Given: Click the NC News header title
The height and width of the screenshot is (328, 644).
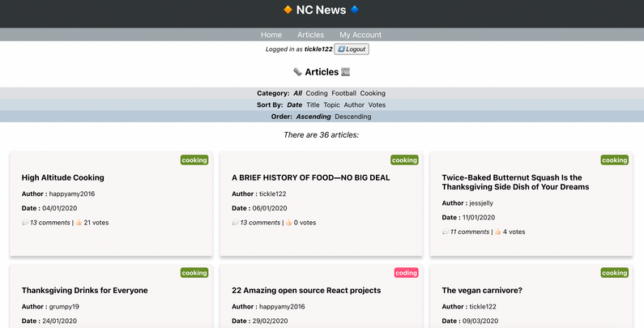Looking at the screenshot, I should tap(321, 11).
